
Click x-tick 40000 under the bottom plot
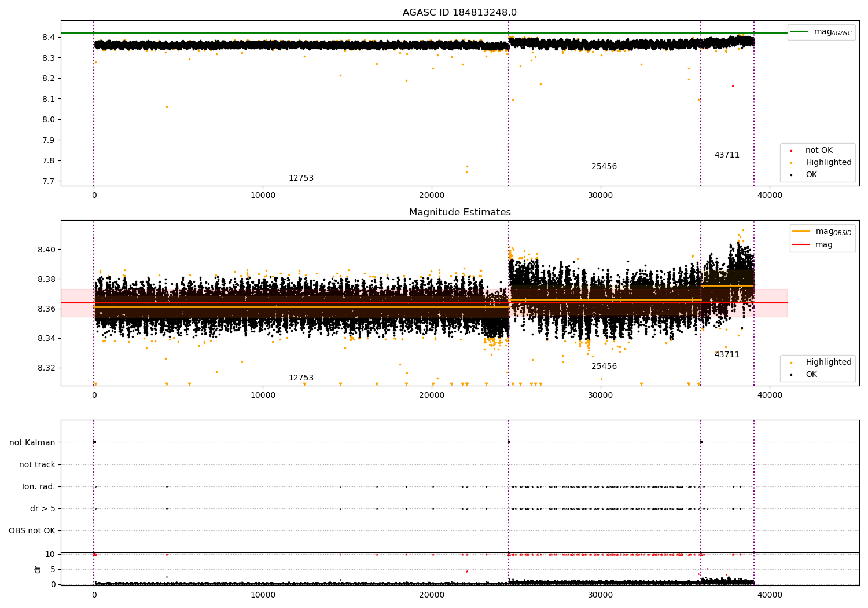pos(769,595)
